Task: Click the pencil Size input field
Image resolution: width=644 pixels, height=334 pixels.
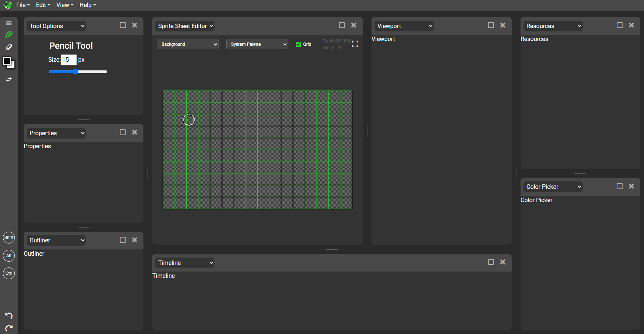Action: pyautogui.click(x=68, y=59)
